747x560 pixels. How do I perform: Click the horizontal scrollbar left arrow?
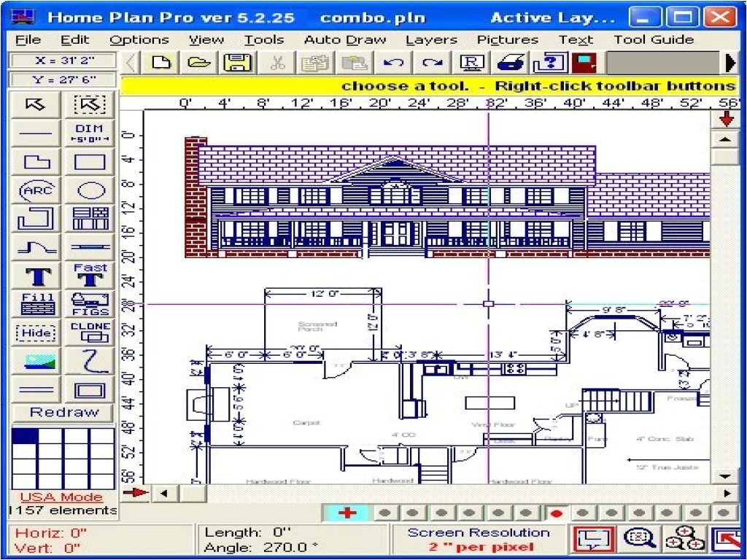pyautogui.click(x=164, y=492)
